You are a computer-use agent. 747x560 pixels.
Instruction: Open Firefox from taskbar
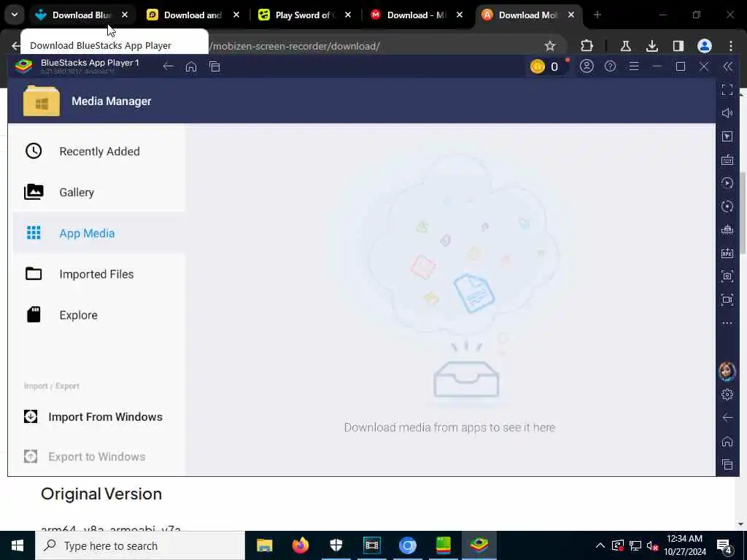click(300, 545)
